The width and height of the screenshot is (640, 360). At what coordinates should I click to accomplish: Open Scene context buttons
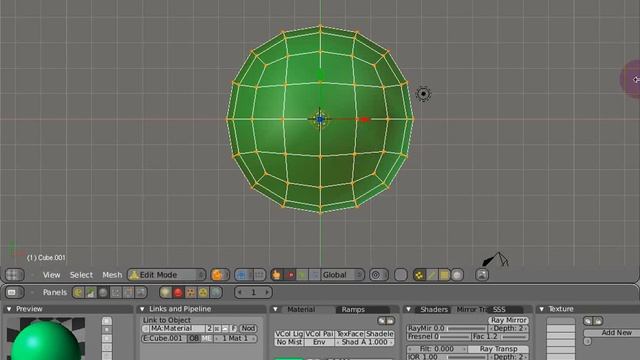coord(141,292)
